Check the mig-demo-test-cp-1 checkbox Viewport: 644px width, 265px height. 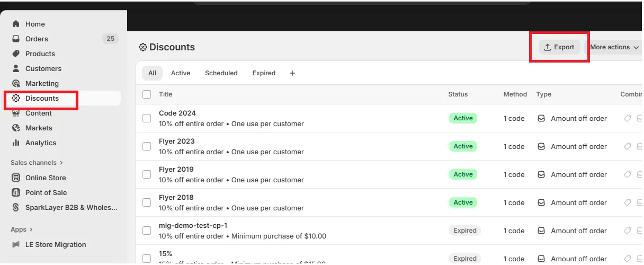coord(147,231)
